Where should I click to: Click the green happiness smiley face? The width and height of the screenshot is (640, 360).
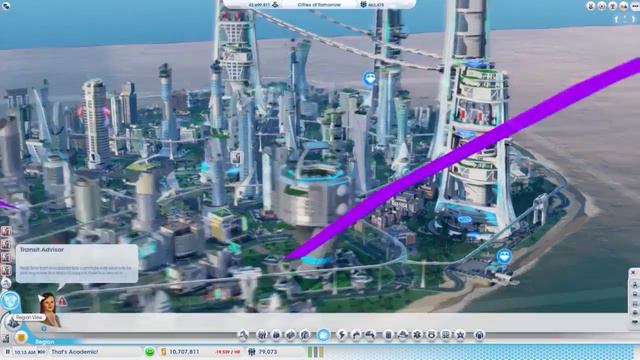pos(150,351)
